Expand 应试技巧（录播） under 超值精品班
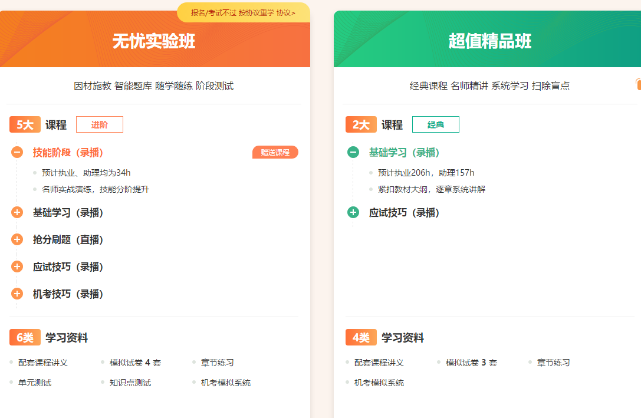The height and width of the screenshot is (418, 641). tap(403, 212)
